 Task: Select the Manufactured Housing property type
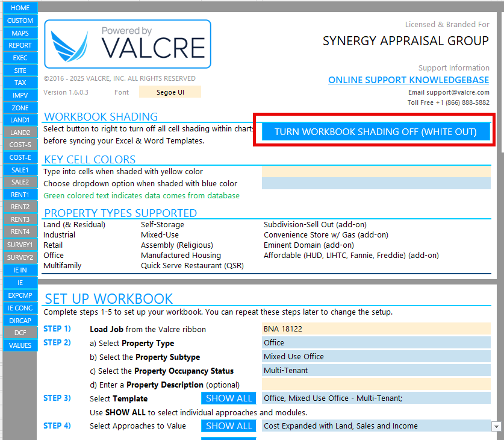tap(181, 256)
